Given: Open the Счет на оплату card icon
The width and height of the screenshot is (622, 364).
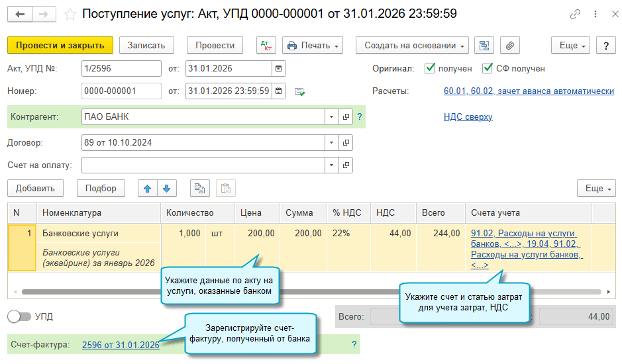Looking at the screenshot, I should click(x=346, y=165).
